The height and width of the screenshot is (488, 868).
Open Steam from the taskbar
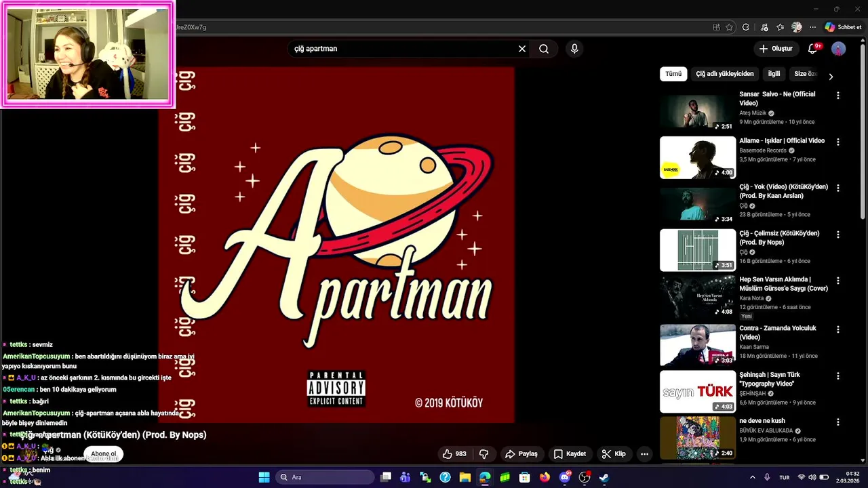point(604,477)
